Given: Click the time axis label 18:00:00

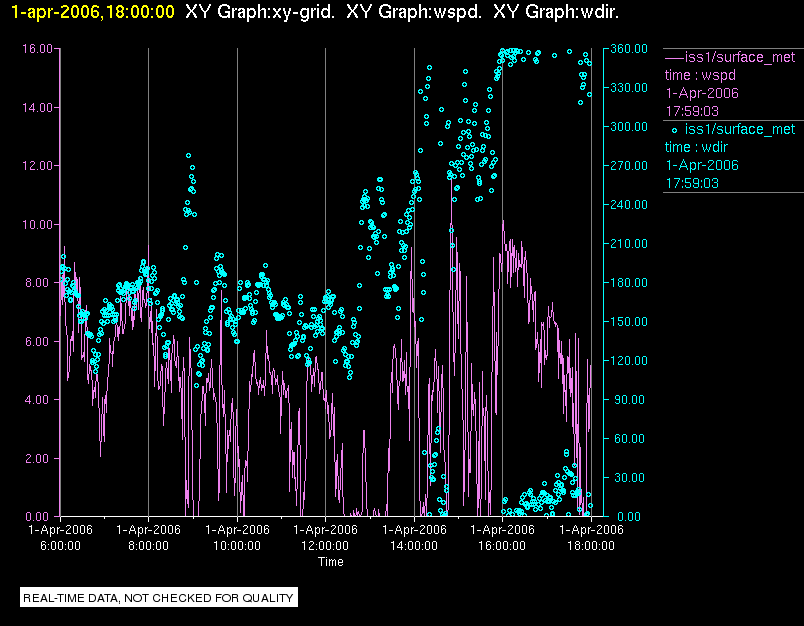Looking at the screenshot, I should [x=591, y=546].
